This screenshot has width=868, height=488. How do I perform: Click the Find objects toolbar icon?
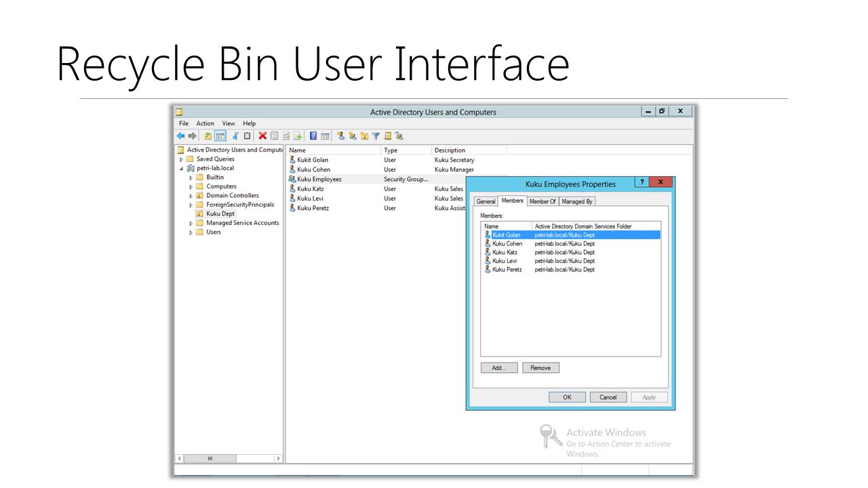[387, 136]
